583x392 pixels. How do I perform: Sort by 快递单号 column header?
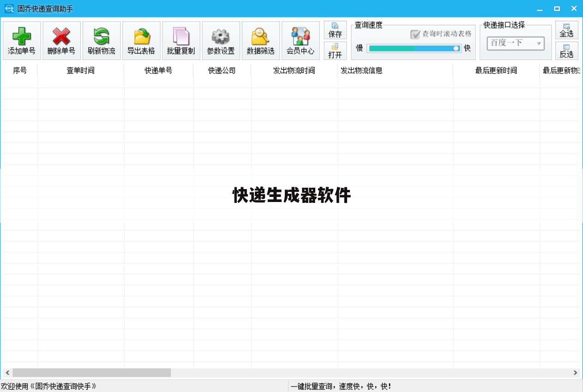(x=158, y=71)
